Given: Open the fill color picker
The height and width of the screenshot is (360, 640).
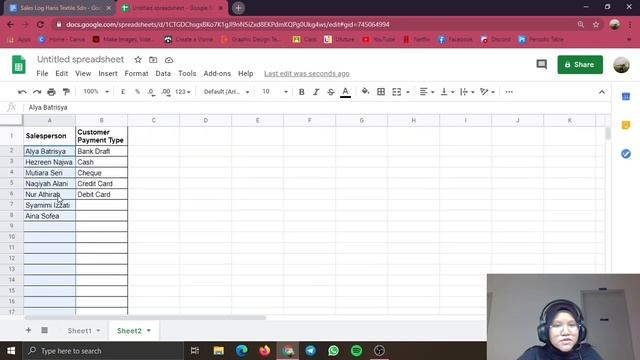Looking at the screenshot, I should 366,92.
